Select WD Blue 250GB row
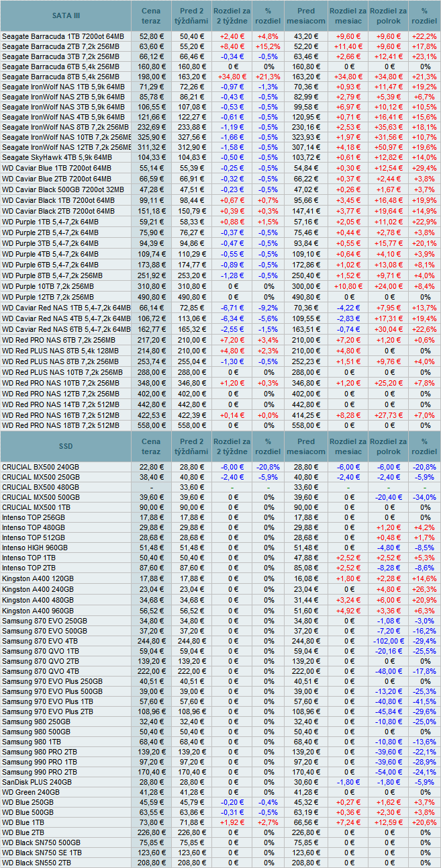 pyautogui.click(x=220, y=802)
